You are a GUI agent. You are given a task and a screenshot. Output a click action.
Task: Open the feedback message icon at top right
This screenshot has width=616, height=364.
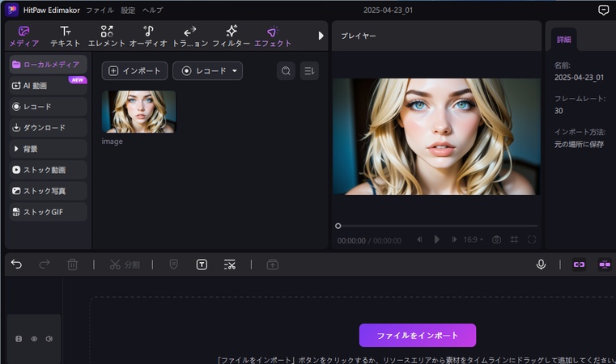(x=603, y=10)
